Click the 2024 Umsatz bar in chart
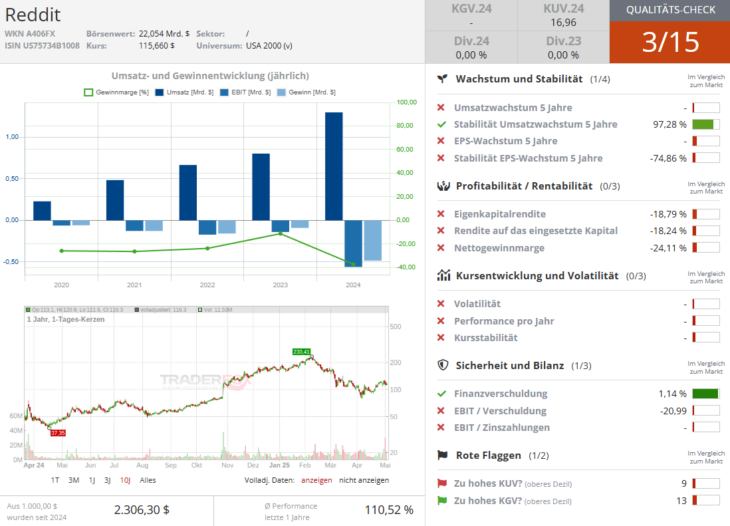The image size is (730, 526). [x=334, y=166]
